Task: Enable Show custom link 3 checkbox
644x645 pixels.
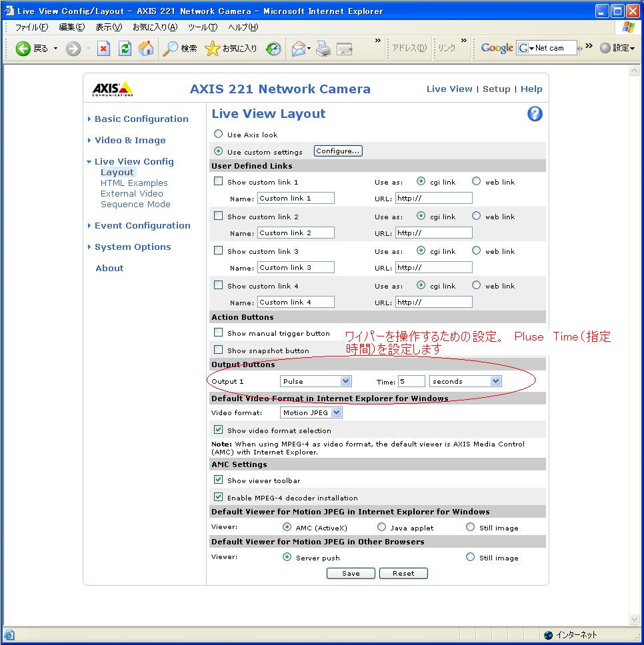Action: pyautogui.click(x=218, y=251)
